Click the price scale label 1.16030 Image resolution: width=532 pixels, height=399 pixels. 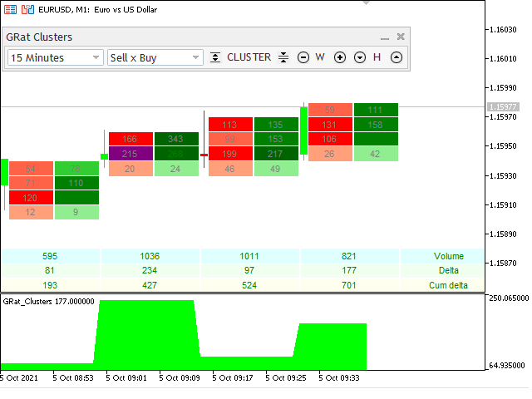click(503, 30)
